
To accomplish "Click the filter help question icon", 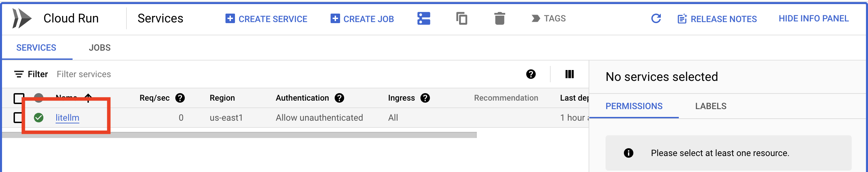I will [531, 74].
